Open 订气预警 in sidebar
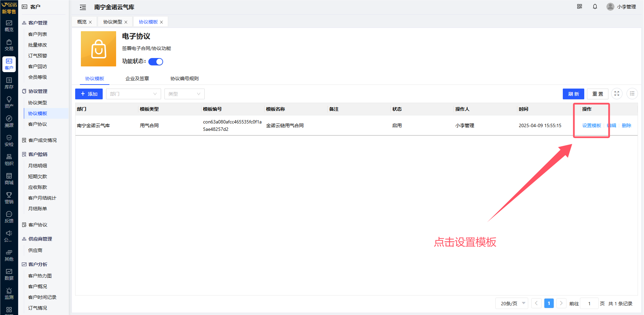This screenshot has width=644, height=315. pos(38,56)
